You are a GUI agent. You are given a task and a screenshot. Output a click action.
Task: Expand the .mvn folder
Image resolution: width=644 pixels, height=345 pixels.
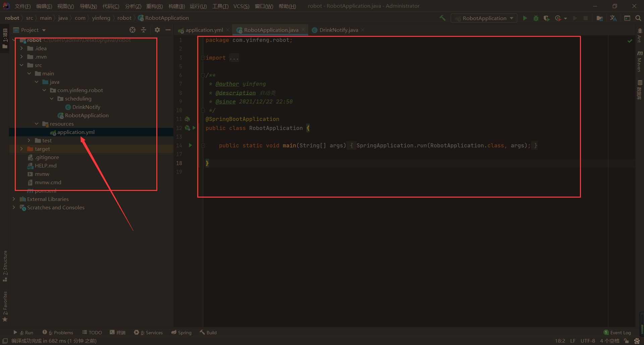[21, 57]
